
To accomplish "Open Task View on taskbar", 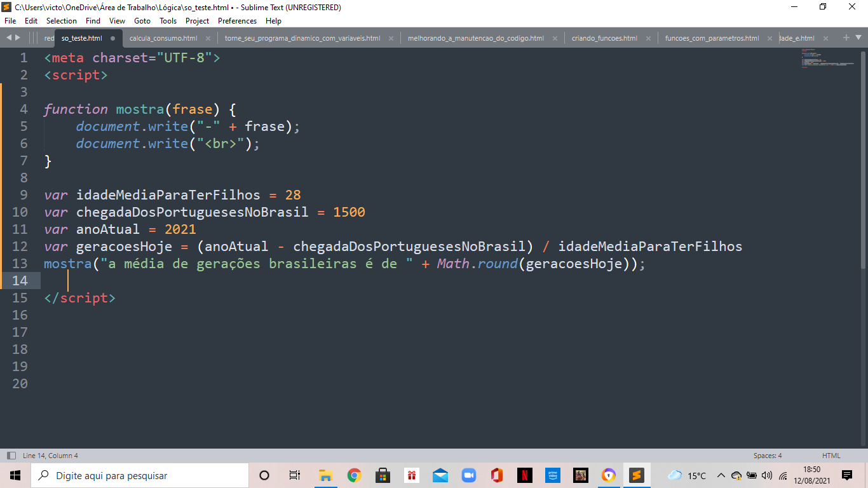I will [294, 475].
